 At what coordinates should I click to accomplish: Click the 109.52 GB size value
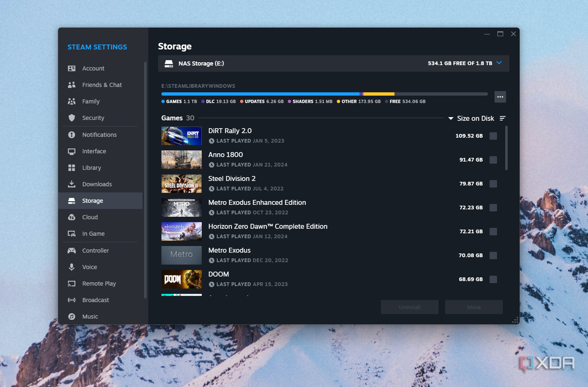point(469,136)
